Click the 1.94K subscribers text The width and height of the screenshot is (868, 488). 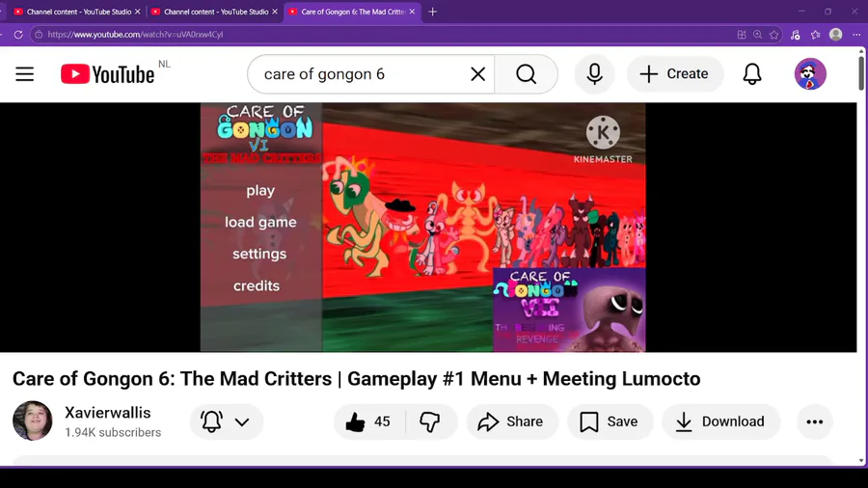113,432
